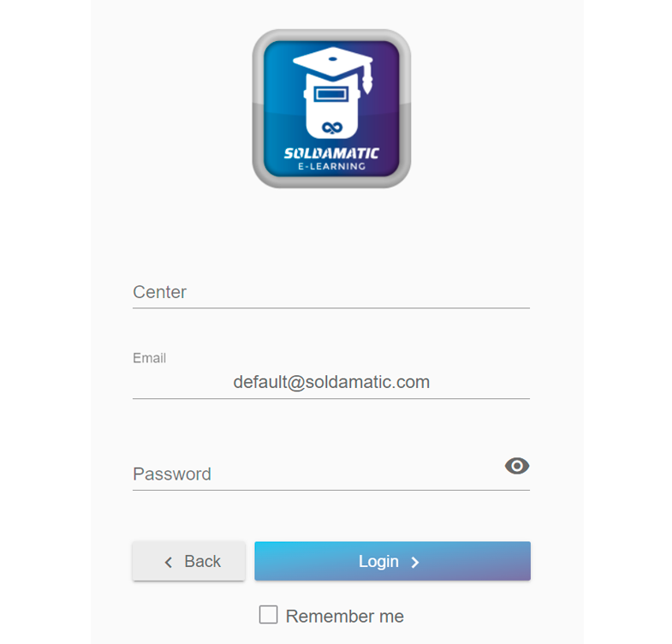Viewport: 672px width, 644px height.
Task: Click the helmet visor window in logo
Action: point(331,94)
